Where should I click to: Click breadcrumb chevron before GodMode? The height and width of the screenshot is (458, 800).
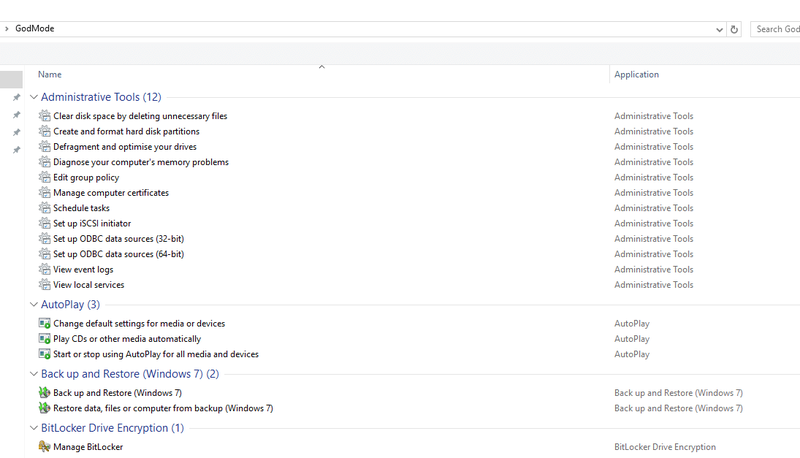[x=7, y=29]
